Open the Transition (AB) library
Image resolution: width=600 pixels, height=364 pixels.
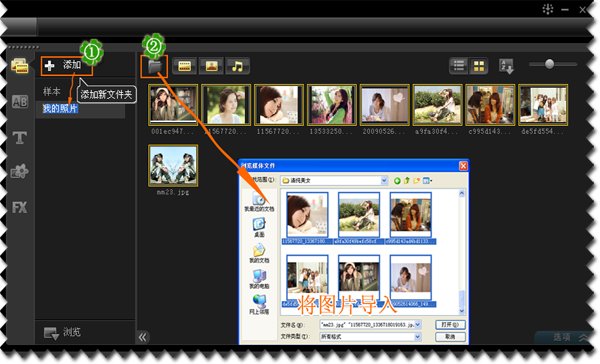click(x=20, y=102)
